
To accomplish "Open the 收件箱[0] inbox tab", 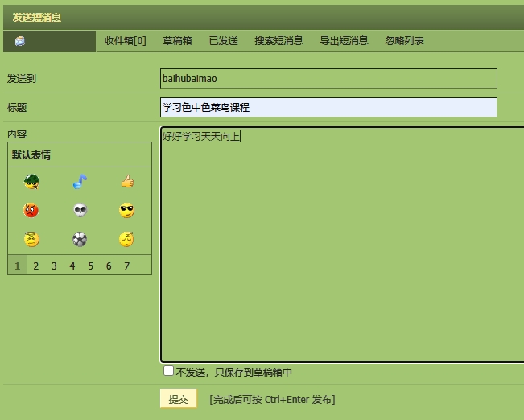I will tap(126, 41).
